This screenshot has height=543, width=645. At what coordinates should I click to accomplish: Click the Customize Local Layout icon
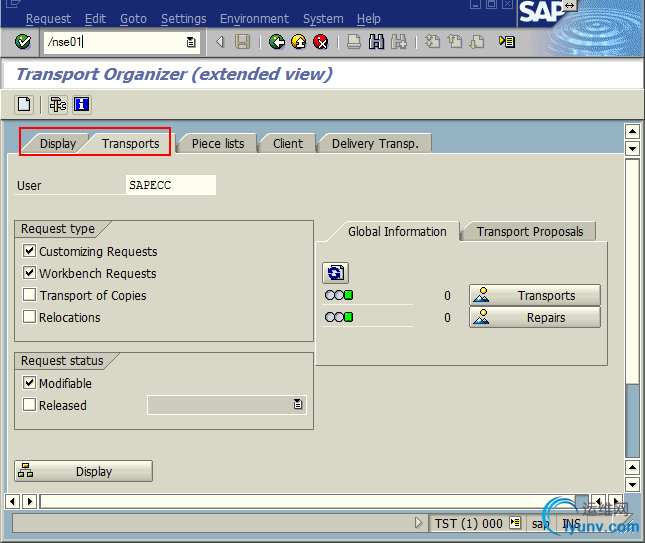(x=507, y=42)
